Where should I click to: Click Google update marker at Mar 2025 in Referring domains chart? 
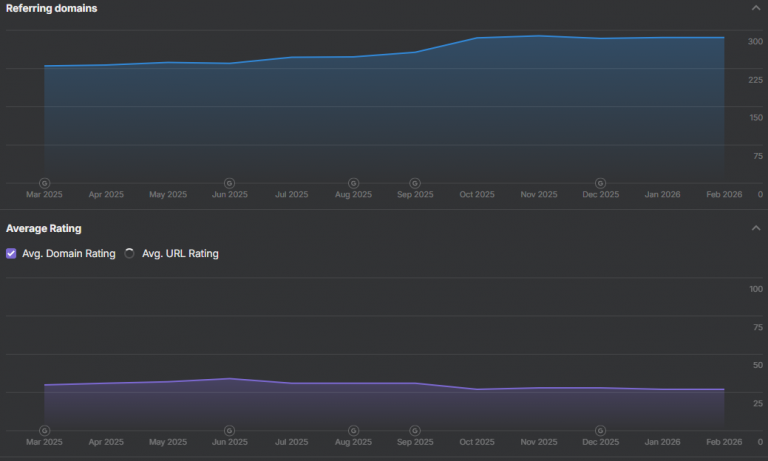coord(45,183)
